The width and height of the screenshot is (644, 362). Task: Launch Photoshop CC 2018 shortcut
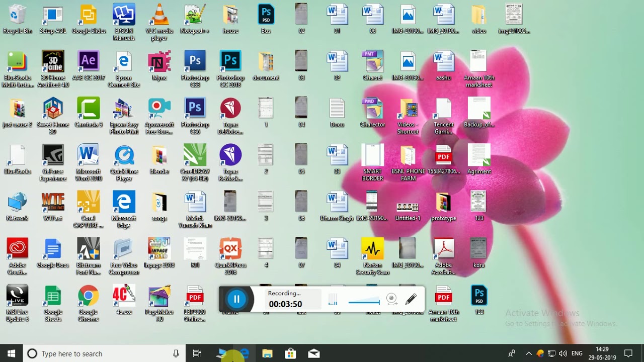[230, 69]
